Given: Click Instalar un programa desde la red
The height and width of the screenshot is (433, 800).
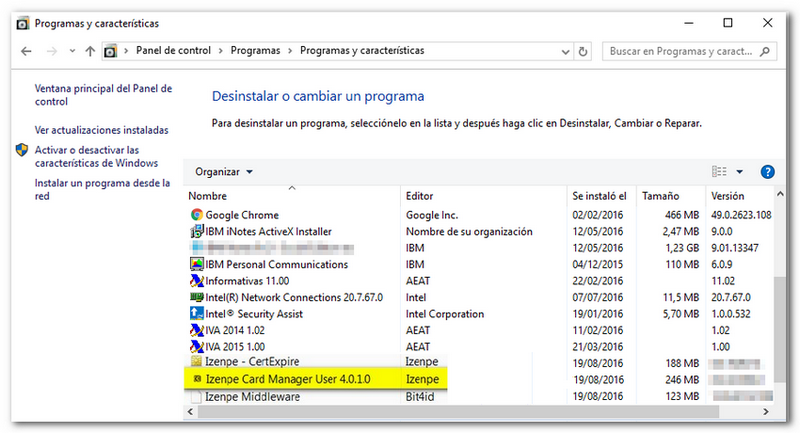Looking at the screenshot, I should pyautogui.click(x=101, y=190).
